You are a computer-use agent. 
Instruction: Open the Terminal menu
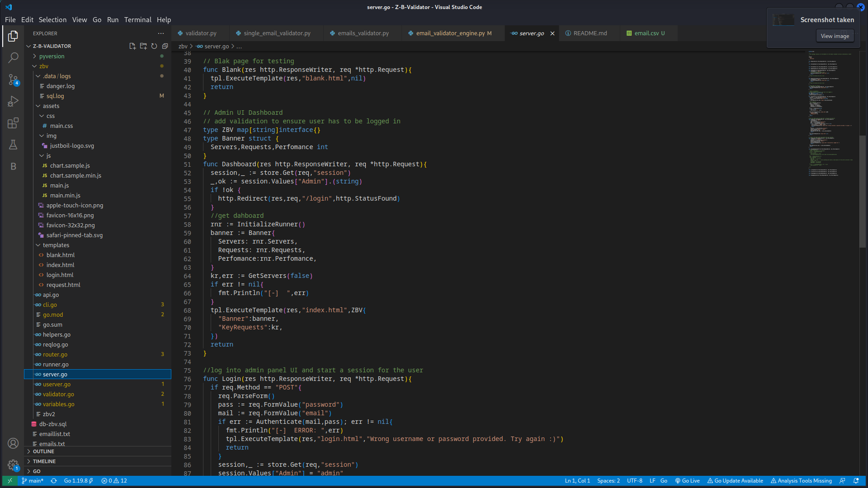[x=137, y=20]
